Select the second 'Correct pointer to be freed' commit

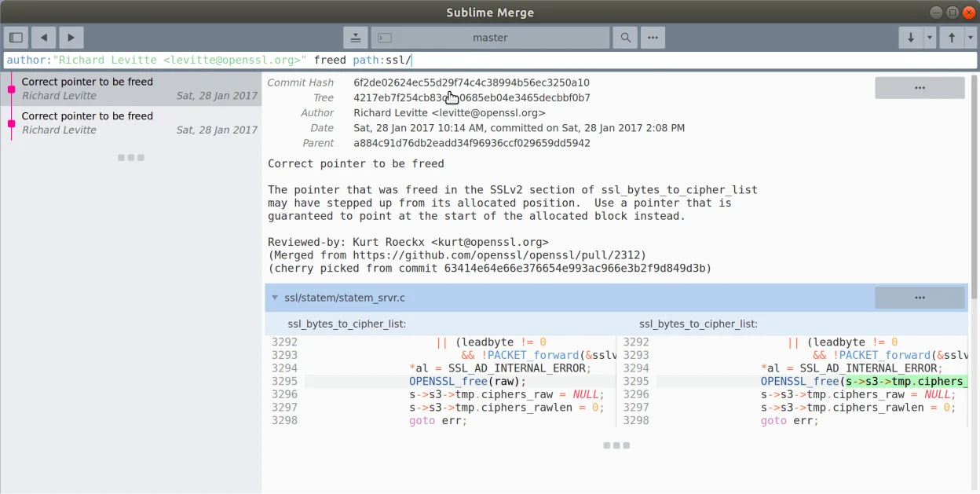coord(130,123)
